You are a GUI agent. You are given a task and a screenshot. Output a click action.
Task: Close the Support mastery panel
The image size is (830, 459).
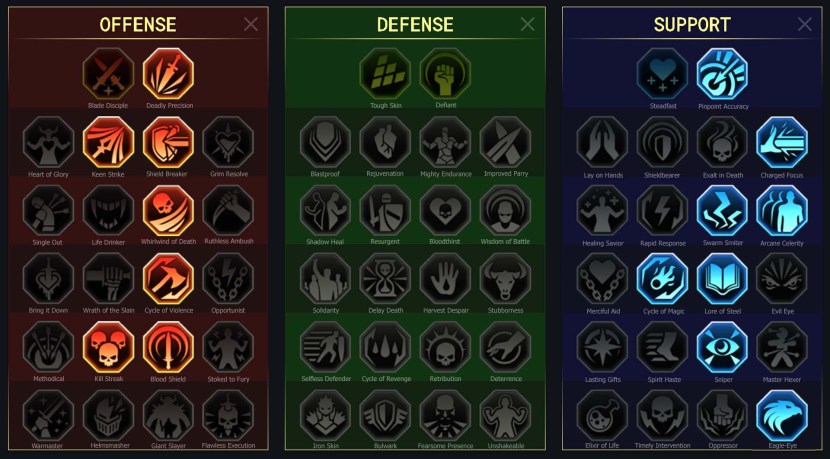805,24
